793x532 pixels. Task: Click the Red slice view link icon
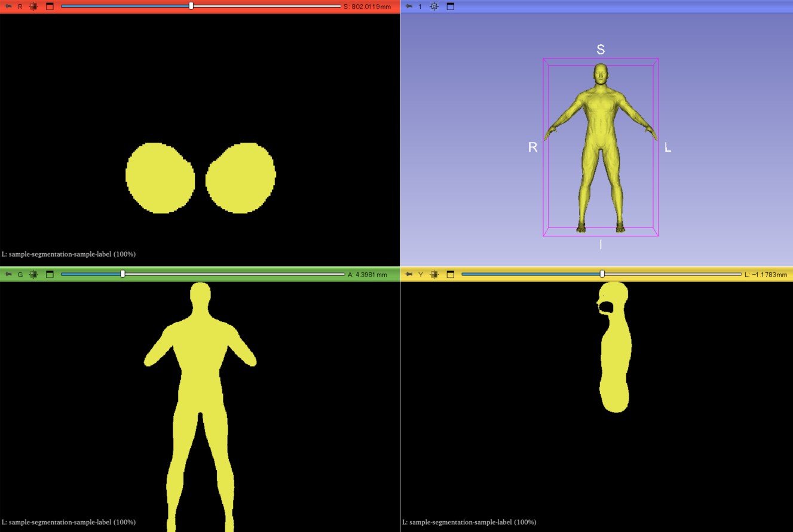pyautogui.click(x=33, y=7)
